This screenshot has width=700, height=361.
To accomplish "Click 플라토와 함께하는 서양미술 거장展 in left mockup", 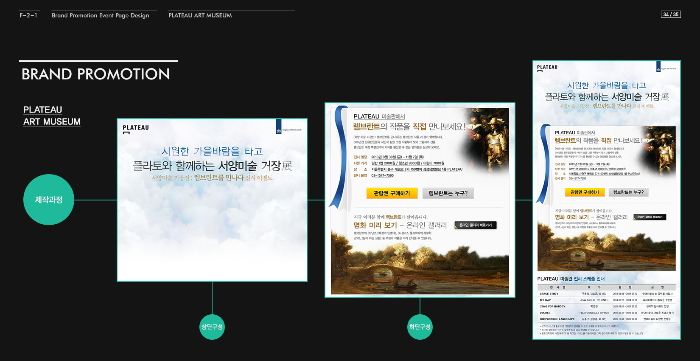I will point(212,166).
